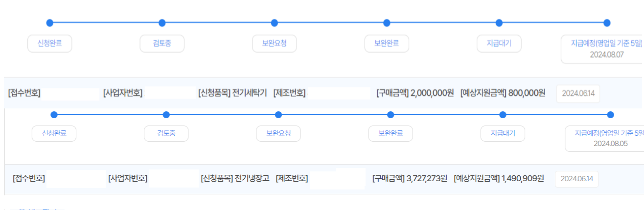Click the 접수번호 field in the 전기세탁기 row

[x=70, y=93]
